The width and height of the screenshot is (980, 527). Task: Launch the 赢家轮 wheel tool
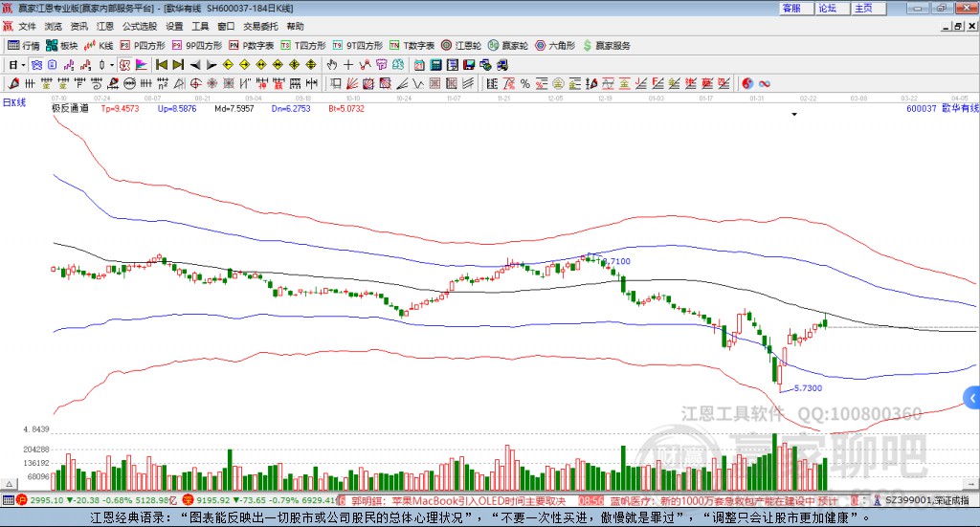(x=508, y=46)
